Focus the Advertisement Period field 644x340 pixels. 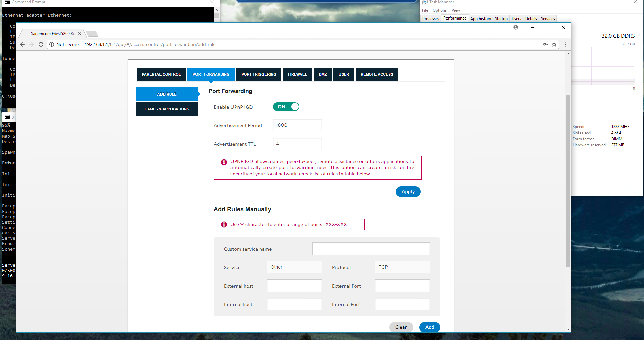pos(297,125)
